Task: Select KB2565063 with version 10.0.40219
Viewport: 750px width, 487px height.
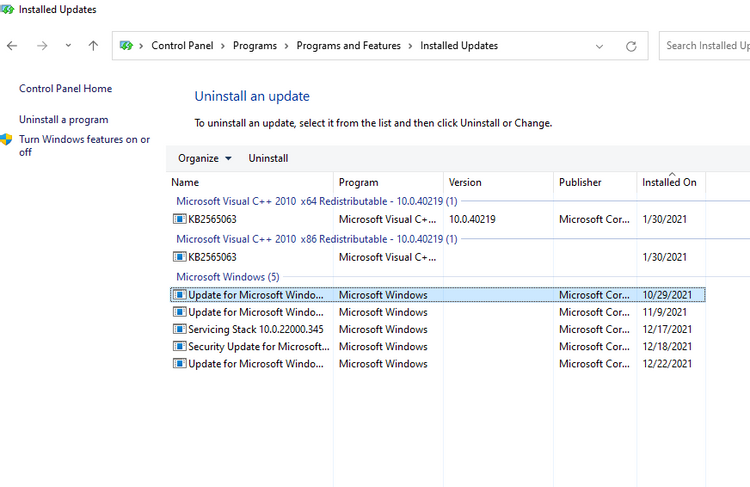Action: pos(438,219)
